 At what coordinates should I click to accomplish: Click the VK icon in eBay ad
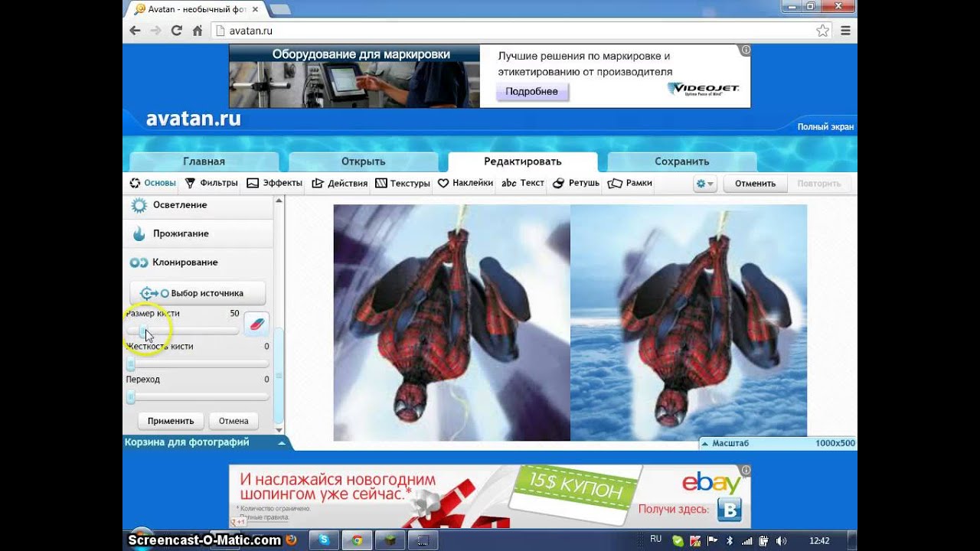coord(730,510)
